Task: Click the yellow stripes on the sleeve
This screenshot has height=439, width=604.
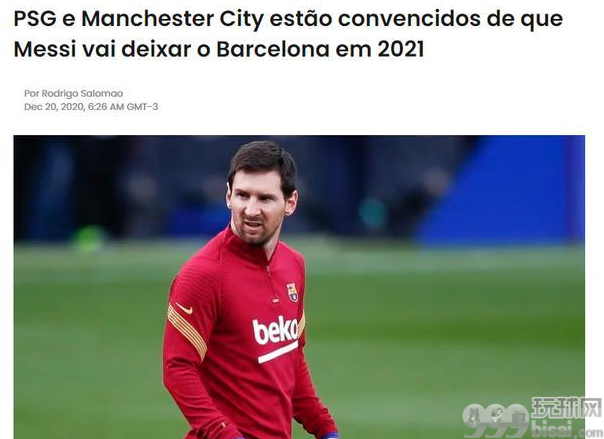Action: [186, 332]
